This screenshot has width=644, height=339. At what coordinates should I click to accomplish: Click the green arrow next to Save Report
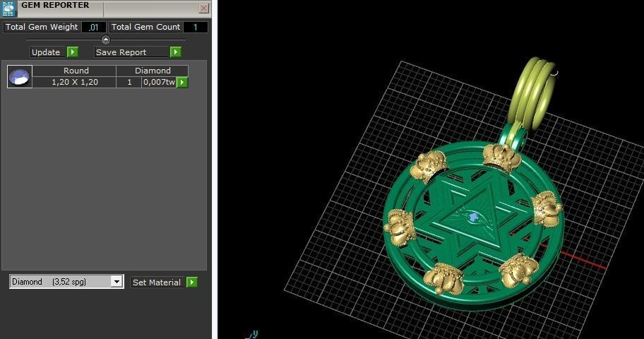[x=175, y=52]
